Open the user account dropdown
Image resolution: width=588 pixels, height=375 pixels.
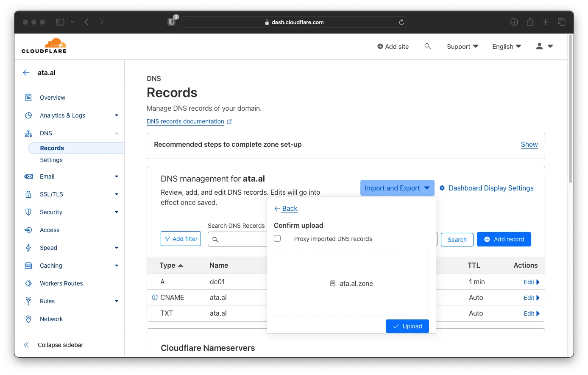tap(545, 46)
